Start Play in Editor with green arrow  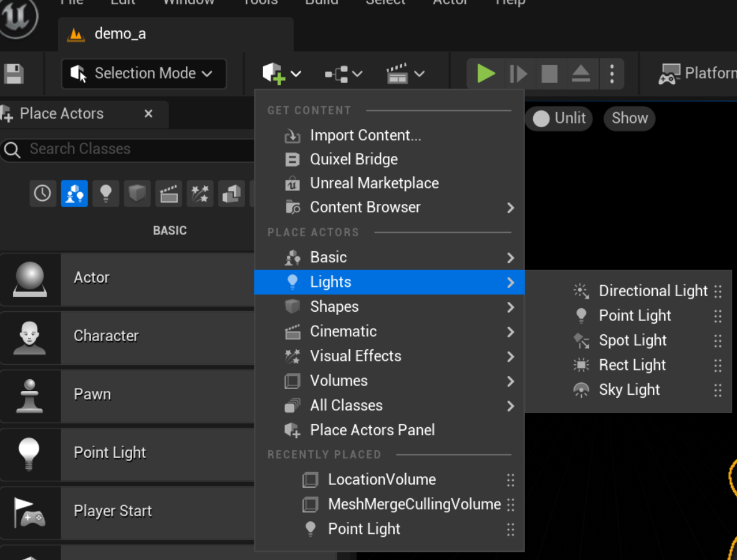coord(486,74)
